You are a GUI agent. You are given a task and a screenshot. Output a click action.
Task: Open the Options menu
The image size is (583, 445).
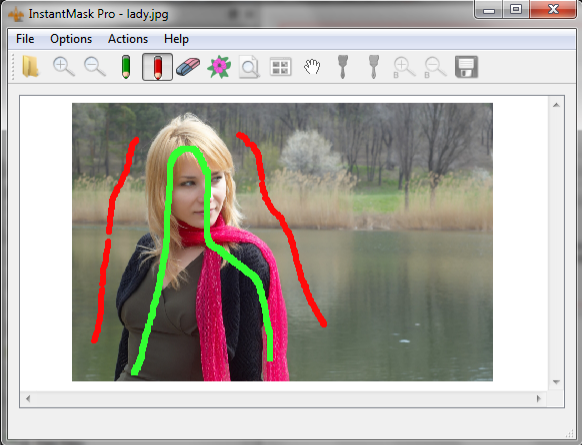[71, 39]
